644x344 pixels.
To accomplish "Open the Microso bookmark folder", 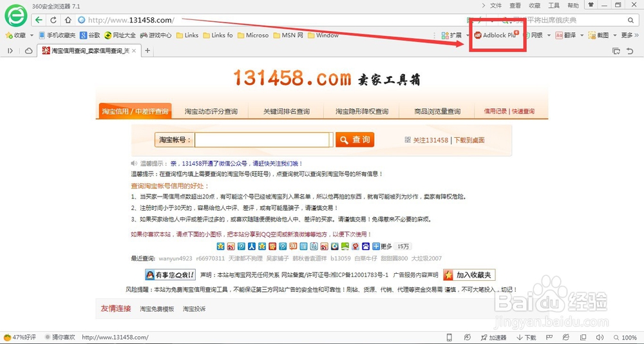I will 253,35.
